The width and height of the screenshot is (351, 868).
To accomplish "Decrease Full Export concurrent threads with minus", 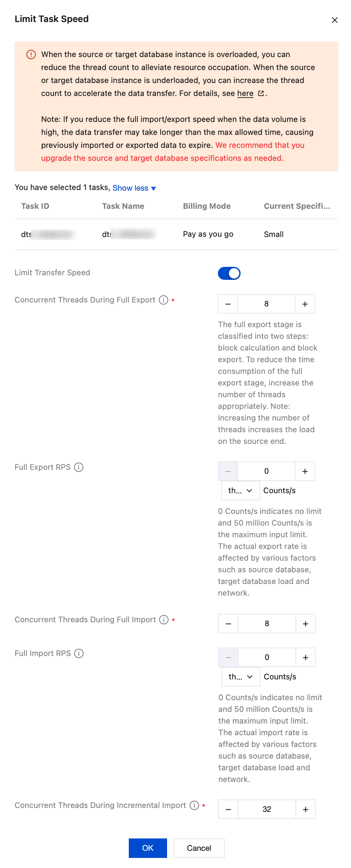I will point(228,304).
